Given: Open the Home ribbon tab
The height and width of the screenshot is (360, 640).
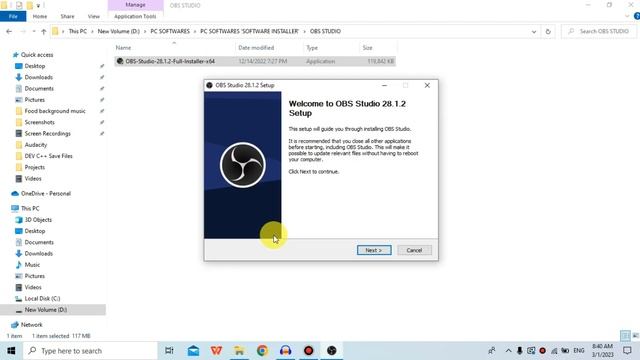Looking at the screenshot, I should (40, 16).
